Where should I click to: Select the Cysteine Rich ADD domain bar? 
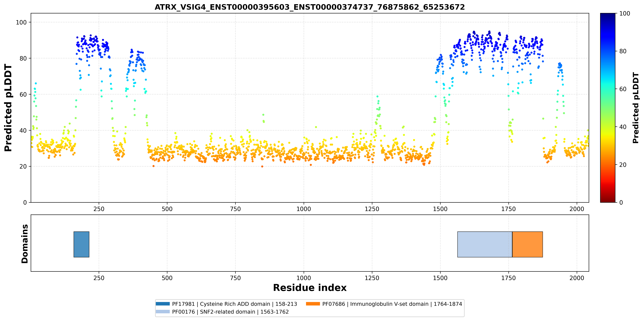click(81, 244)
